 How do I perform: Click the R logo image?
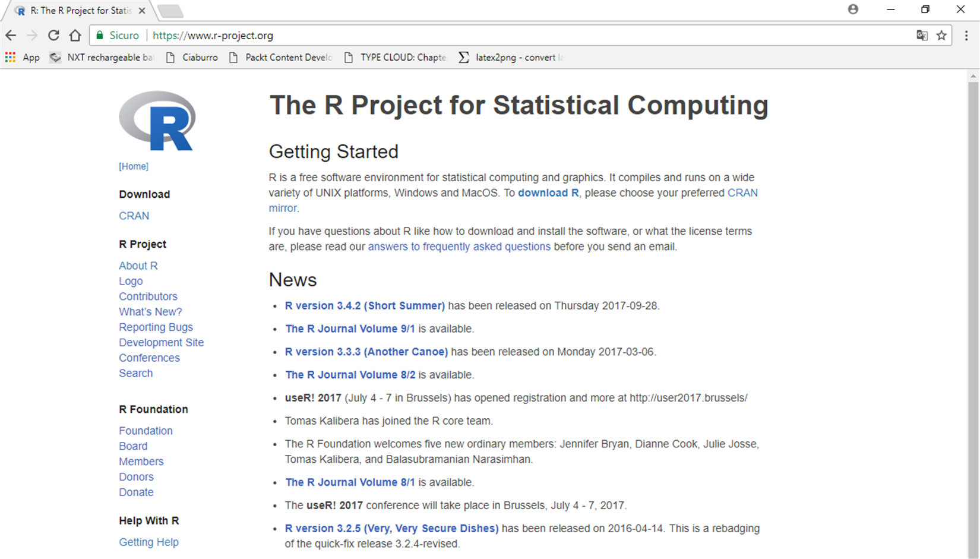coord(157,121)
